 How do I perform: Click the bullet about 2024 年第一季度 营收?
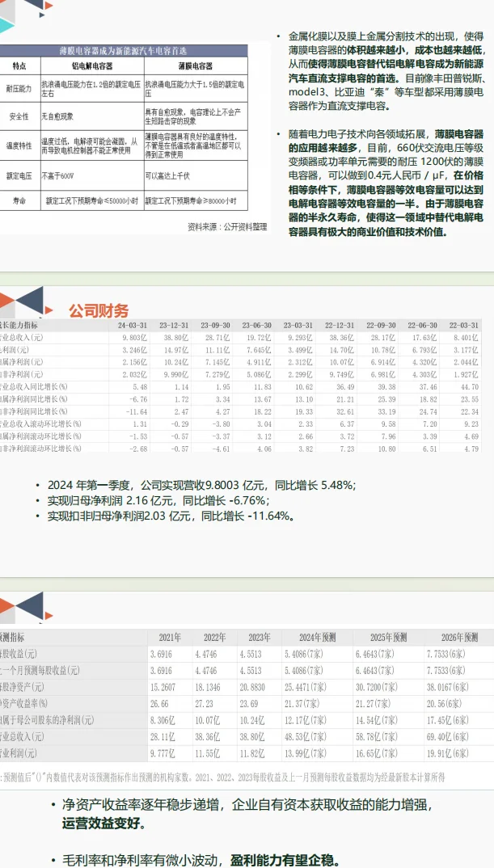coord(201,486)
